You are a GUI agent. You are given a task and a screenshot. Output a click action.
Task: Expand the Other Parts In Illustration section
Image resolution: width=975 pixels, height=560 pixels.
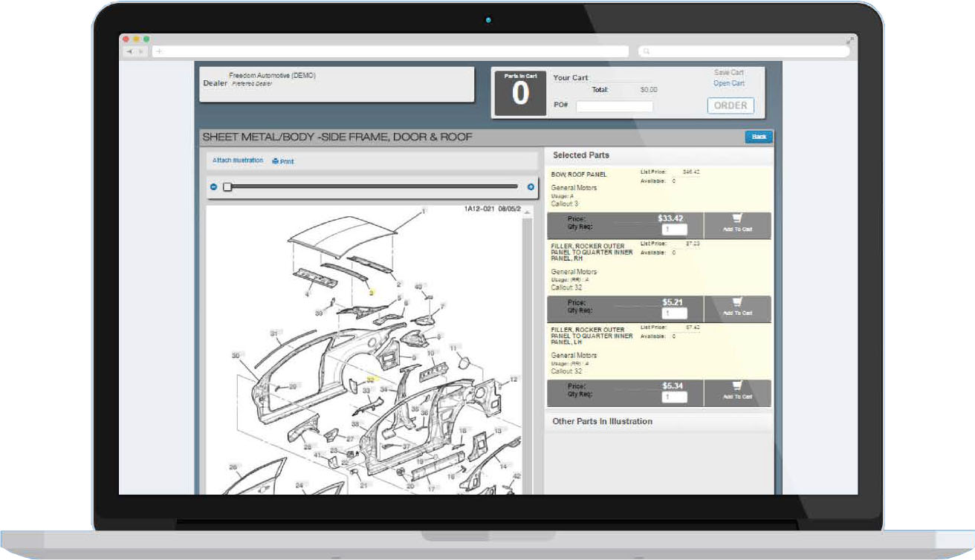point(602,421)
